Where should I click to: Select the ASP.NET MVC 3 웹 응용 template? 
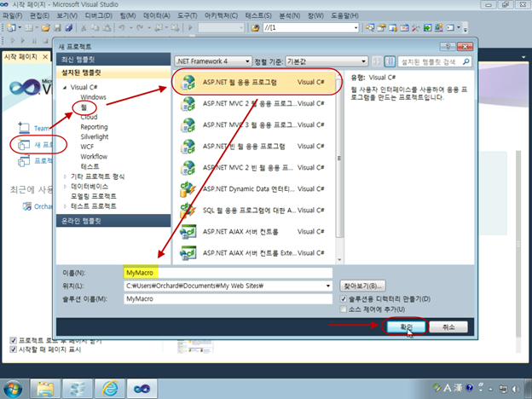253,124
